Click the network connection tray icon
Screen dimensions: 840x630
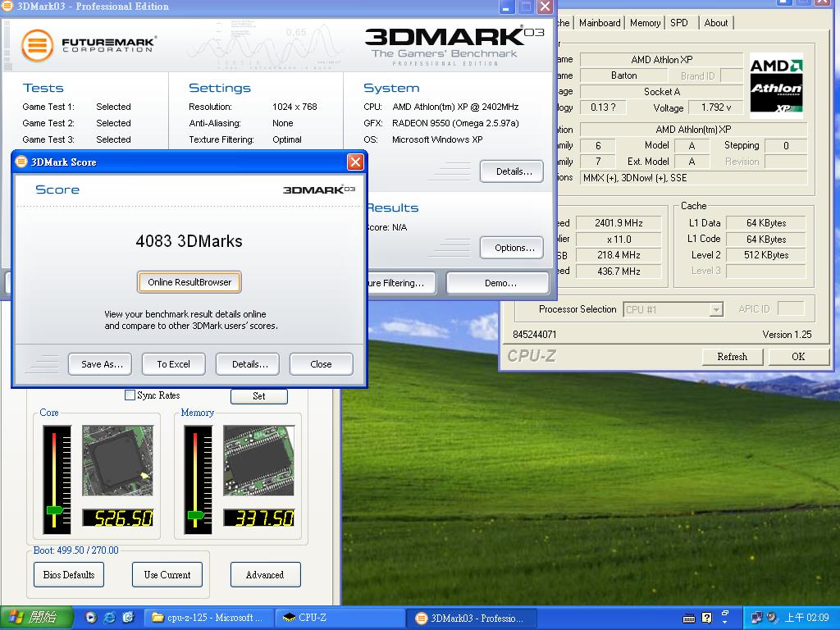(756, 618)
